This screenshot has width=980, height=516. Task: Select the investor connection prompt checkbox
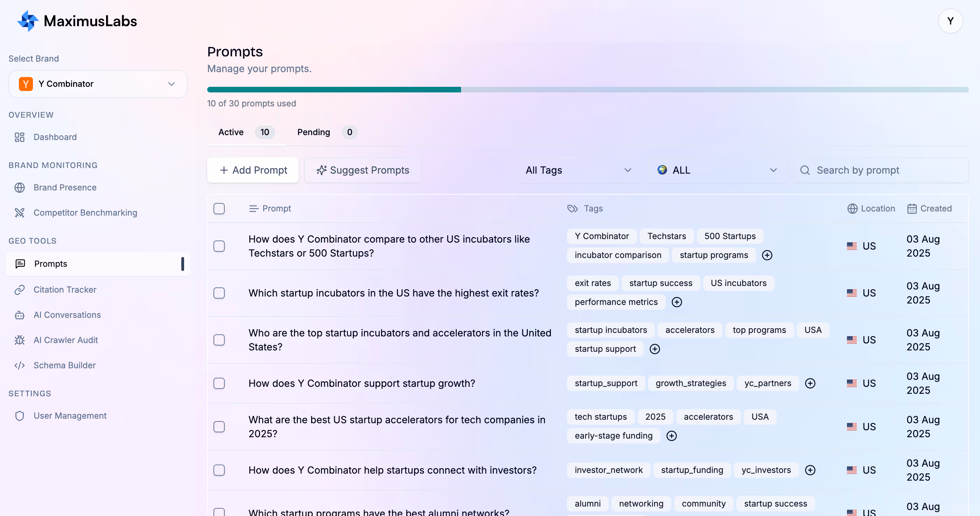point(219,470)
